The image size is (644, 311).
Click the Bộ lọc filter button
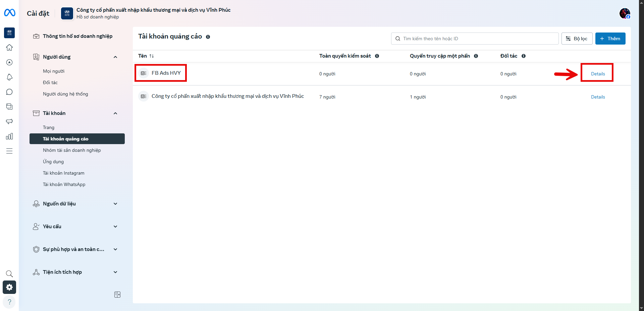coord(577,39)
